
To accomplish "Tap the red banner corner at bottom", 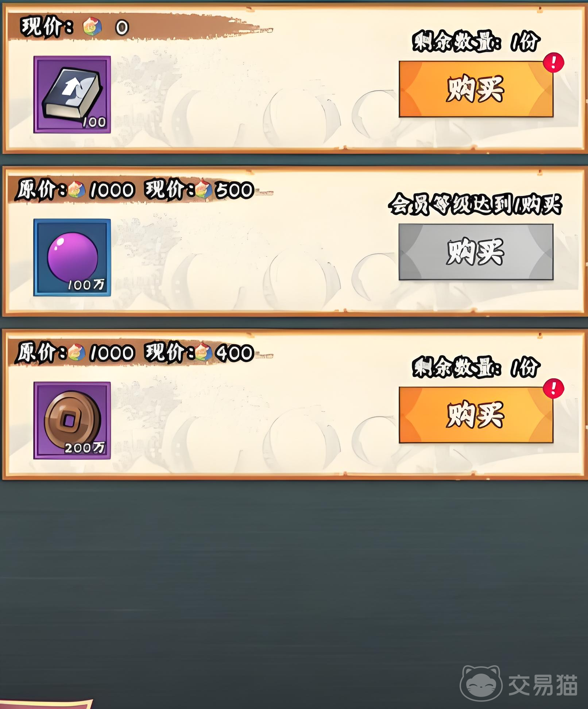I will pyautogui.click(x=46, y=704).
